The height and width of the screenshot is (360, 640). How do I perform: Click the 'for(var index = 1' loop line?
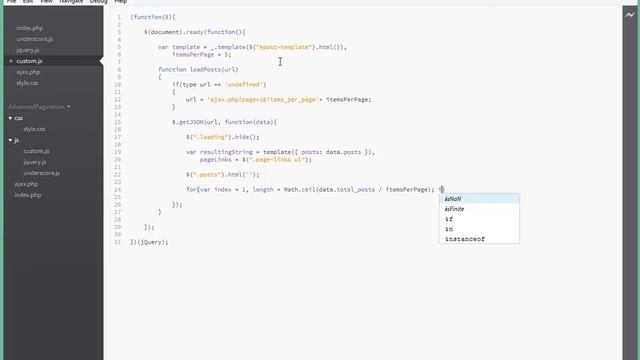coord(315,190)
